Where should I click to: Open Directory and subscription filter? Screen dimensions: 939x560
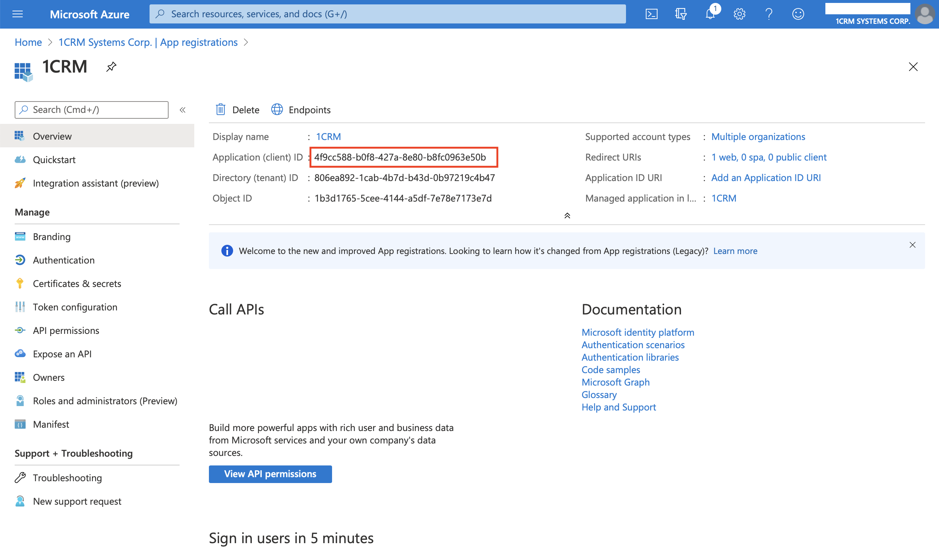(x=681, y=14)
